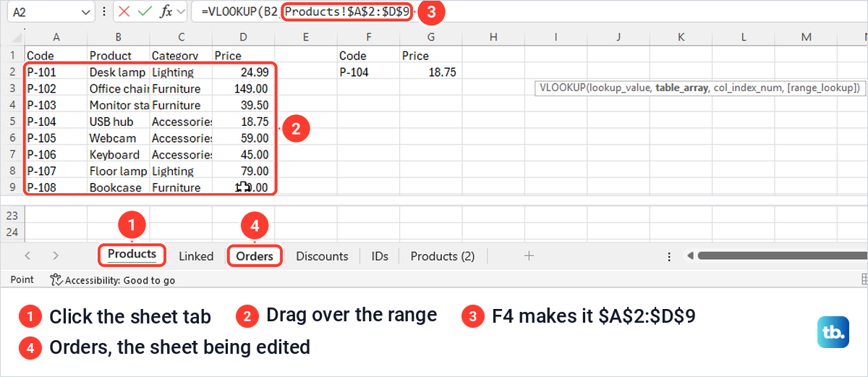
Task: Select row 5 header
Action: tap(12, 122)
